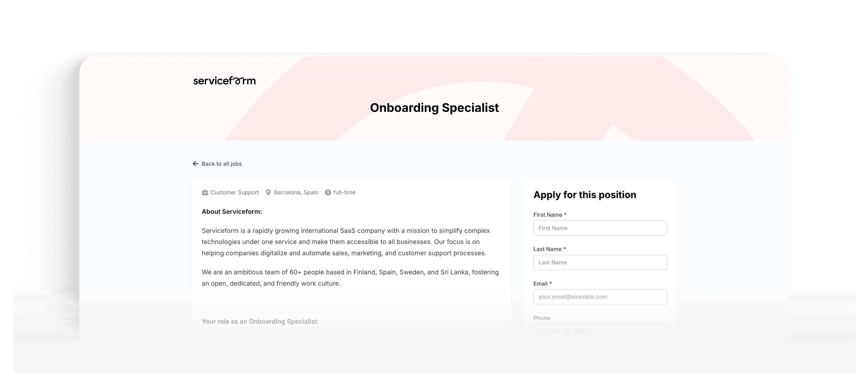Click into the Email input field
Screen dimensions: 868x373
tap(600, 297)
